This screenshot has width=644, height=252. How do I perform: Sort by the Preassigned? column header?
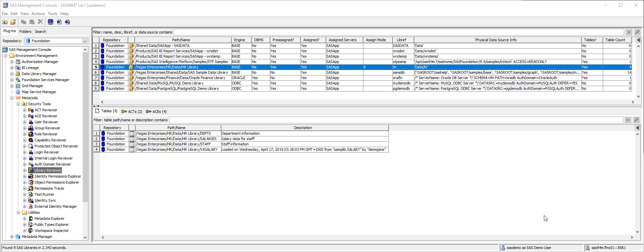tap(285, 40)
